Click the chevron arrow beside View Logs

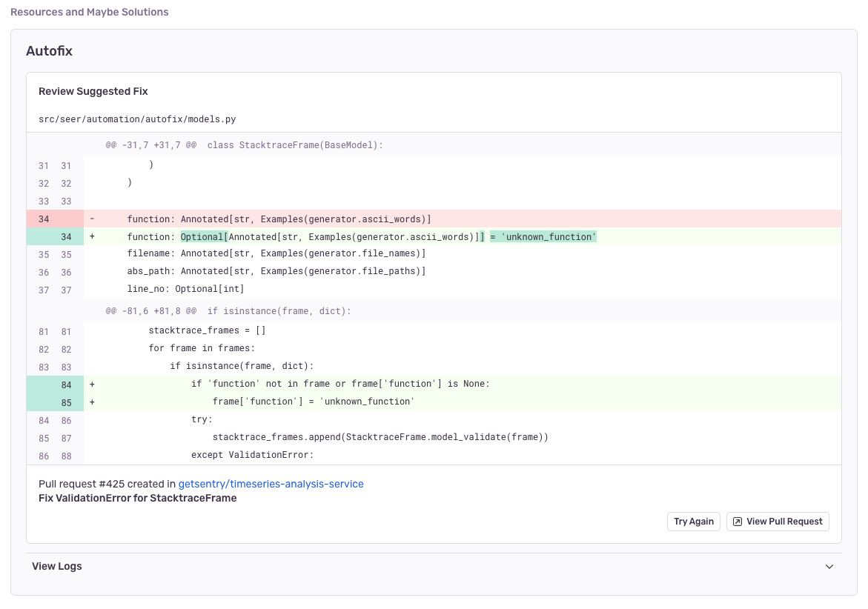point(829,567)
